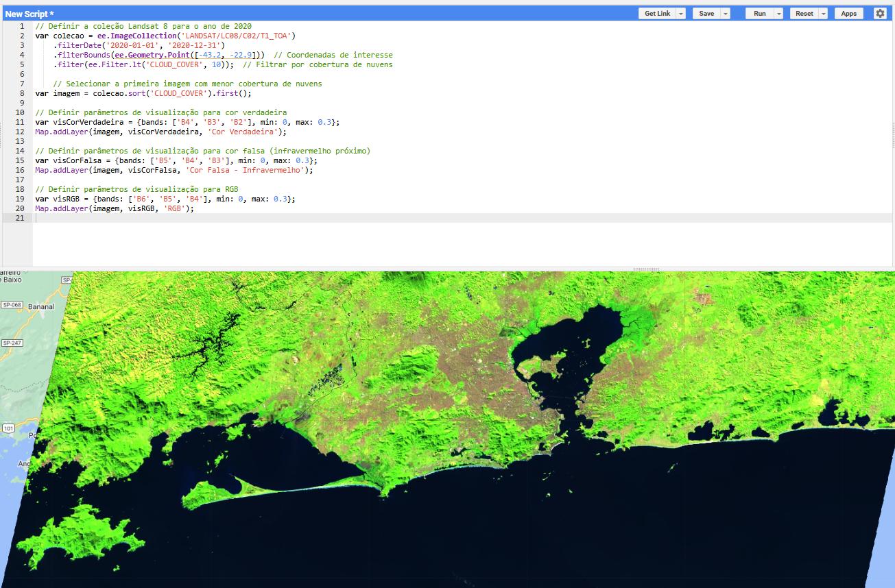
Task: Open the Save dropdown arrow
Action: (x=725, y=13)
